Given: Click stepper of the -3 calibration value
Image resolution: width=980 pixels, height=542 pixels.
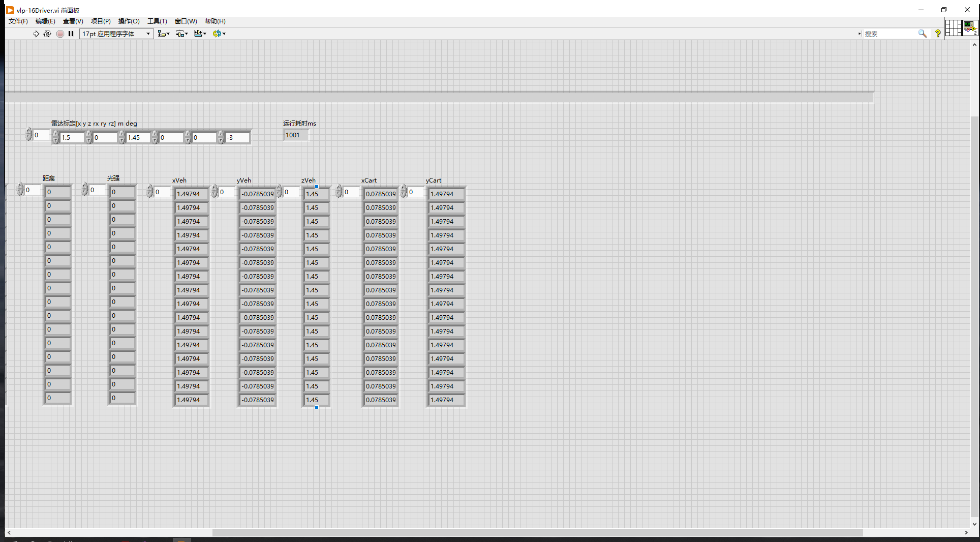Looking at the screenshot, I should point(221,137).
